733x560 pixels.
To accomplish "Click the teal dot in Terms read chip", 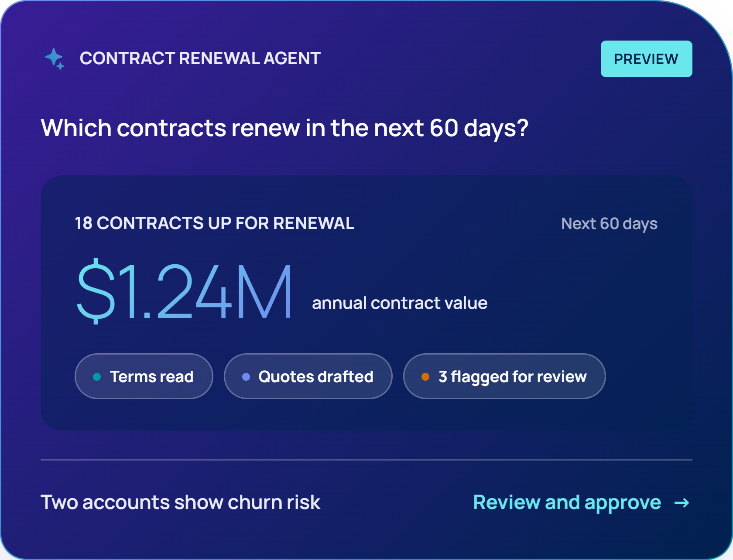I will [x=97, y=377].
